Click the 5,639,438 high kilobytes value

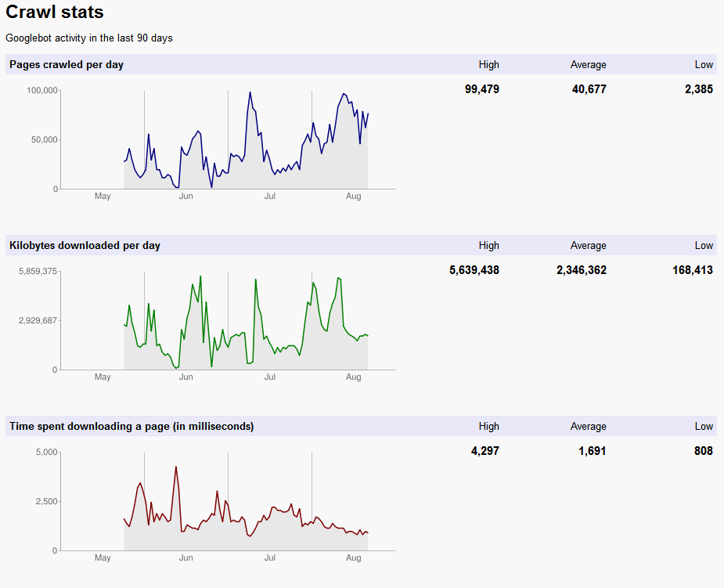pyautogui.click(x=474, y=270)
